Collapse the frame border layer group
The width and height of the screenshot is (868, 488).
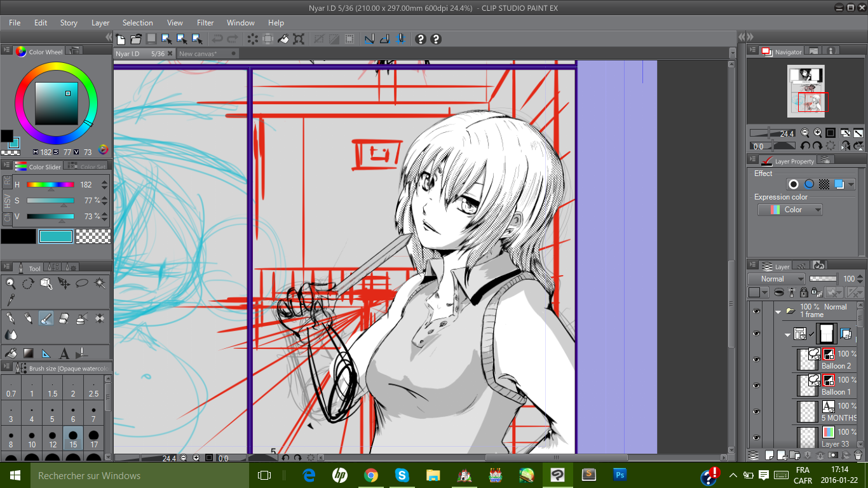pyautogui.click(x=788, y=334)
